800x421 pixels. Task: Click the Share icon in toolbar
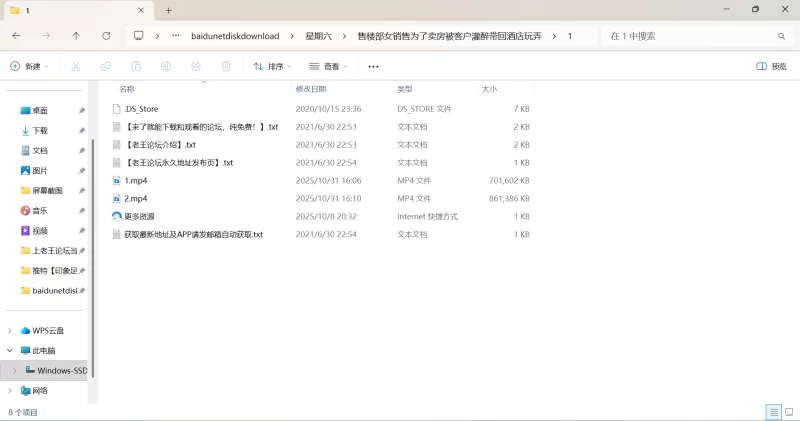[196, 66]
